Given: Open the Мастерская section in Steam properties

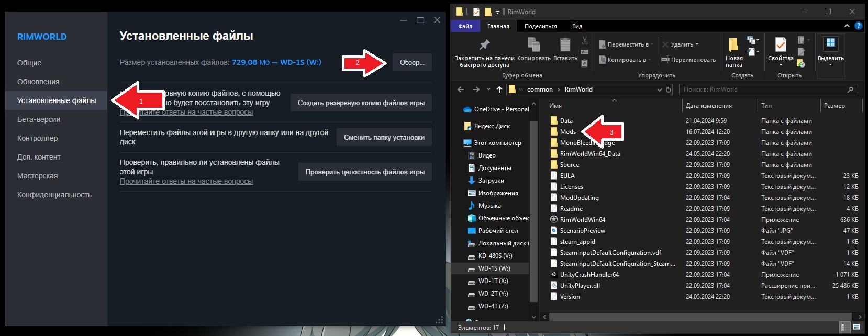Looking at the screenshot, I should click(56, 176).
